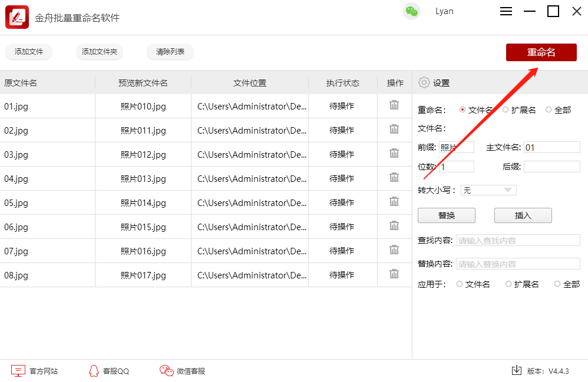Screen dimensions: 588x382
Task: Delete the 07.jpg row with trash icon
Action: [394, 250]
